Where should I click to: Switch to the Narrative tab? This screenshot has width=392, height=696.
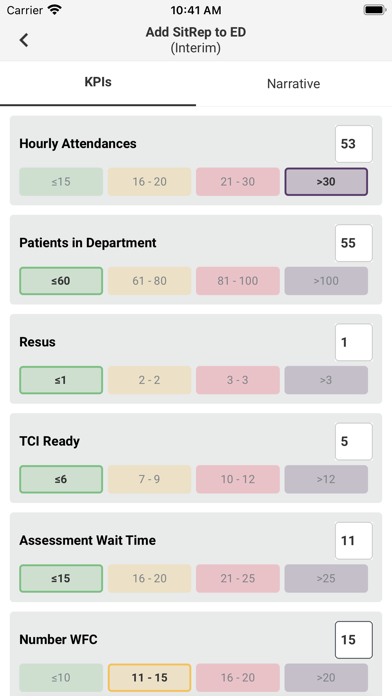pyautogui.click(x=293, y=84)
